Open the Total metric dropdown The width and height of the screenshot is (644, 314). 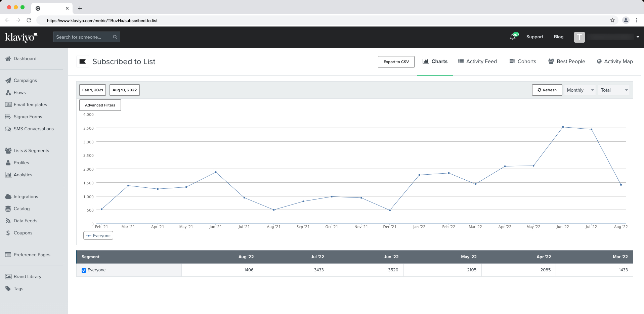tap(614, 90)
